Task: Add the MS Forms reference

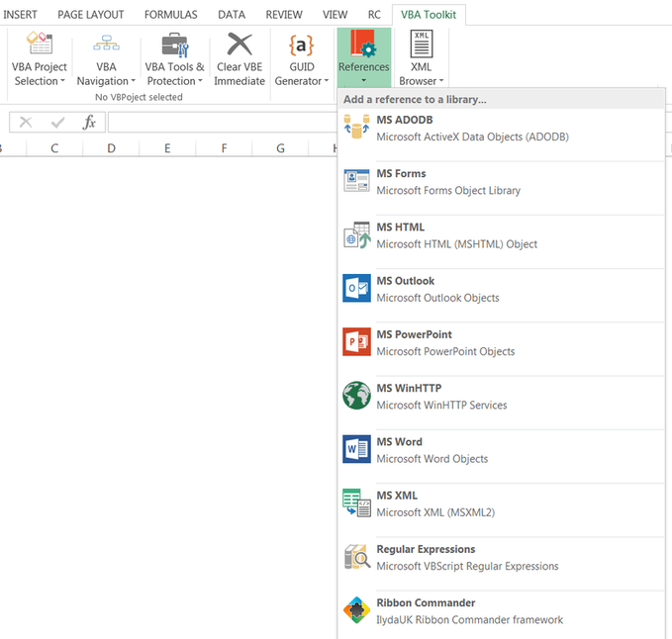Action: click(x=501, y=189)
